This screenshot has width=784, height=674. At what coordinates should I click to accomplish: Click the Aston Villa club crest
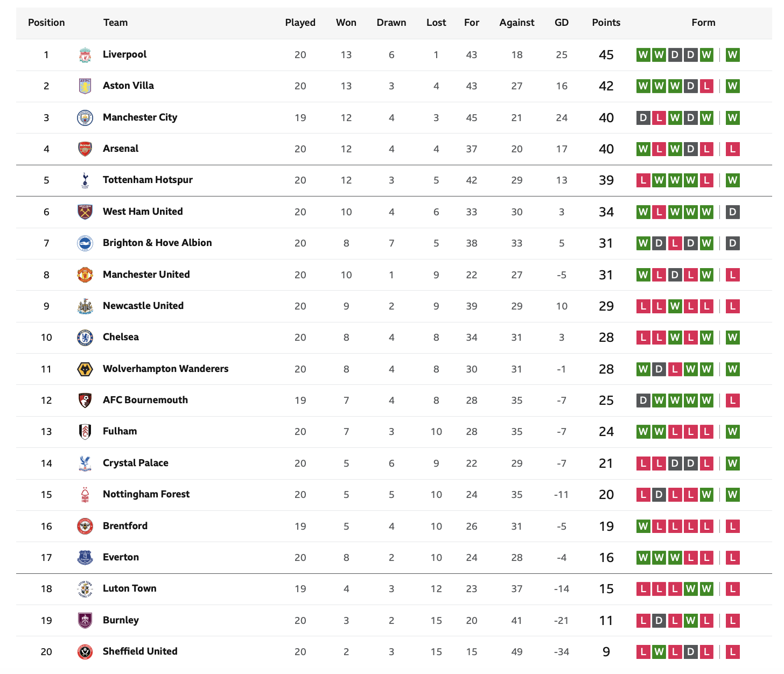point(85,86)
